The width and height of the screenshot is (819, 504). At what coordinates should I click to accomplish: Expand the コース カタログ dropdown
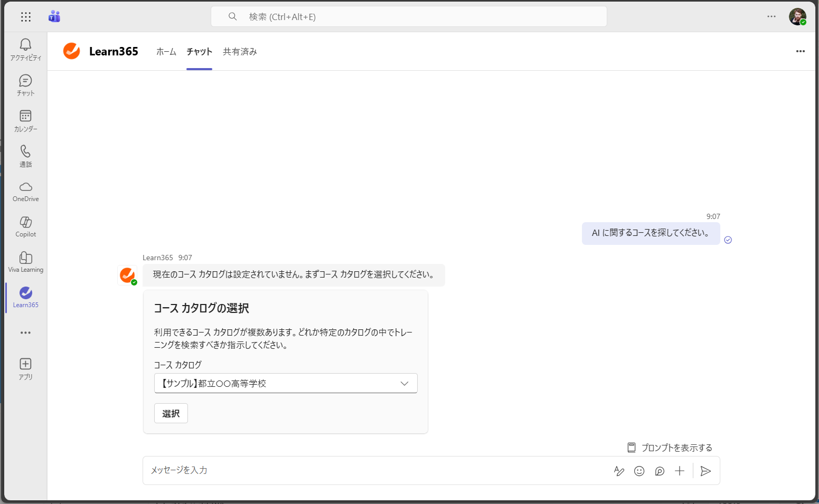(x=286, y=383)
